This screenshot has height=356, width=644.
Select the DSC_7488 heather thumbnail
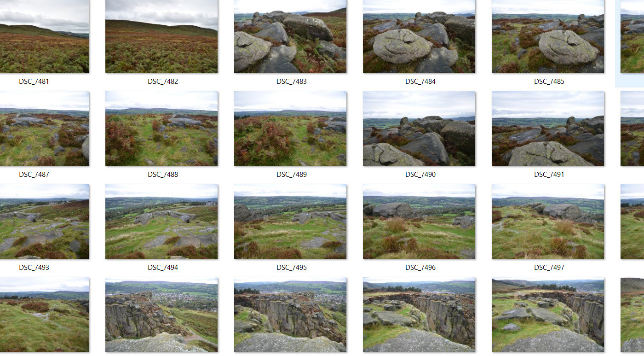tap(161, 128)
